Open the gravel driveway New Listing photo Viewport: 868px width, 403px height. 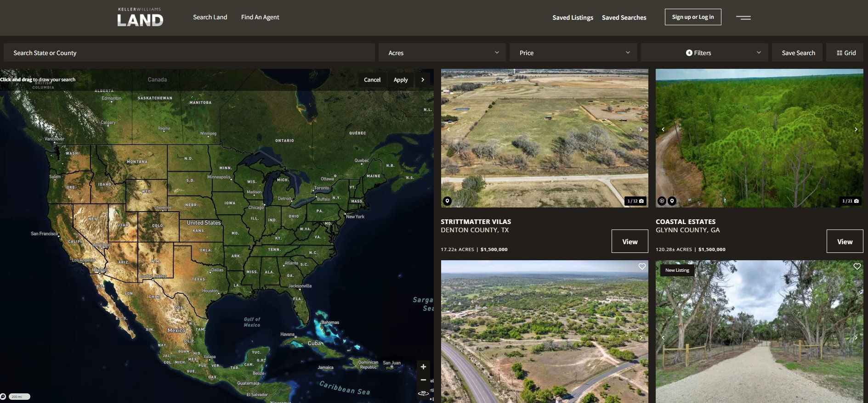point(759,331)
